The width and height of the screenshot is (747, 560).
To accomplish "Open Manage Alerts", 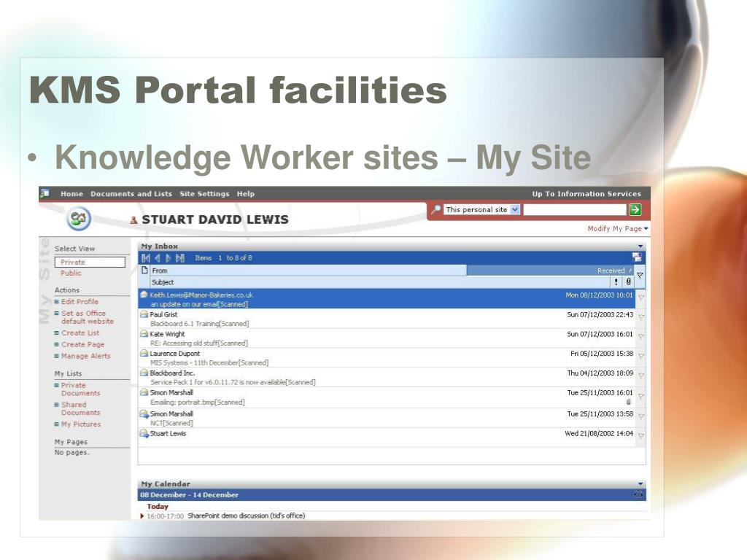I will point(86,356).
